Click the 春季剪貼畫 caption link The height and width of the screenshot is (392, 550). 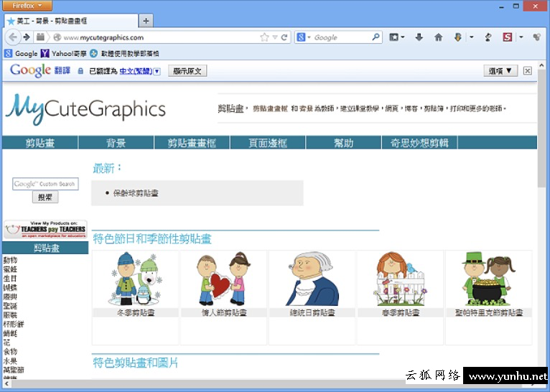tap(401, 312)
